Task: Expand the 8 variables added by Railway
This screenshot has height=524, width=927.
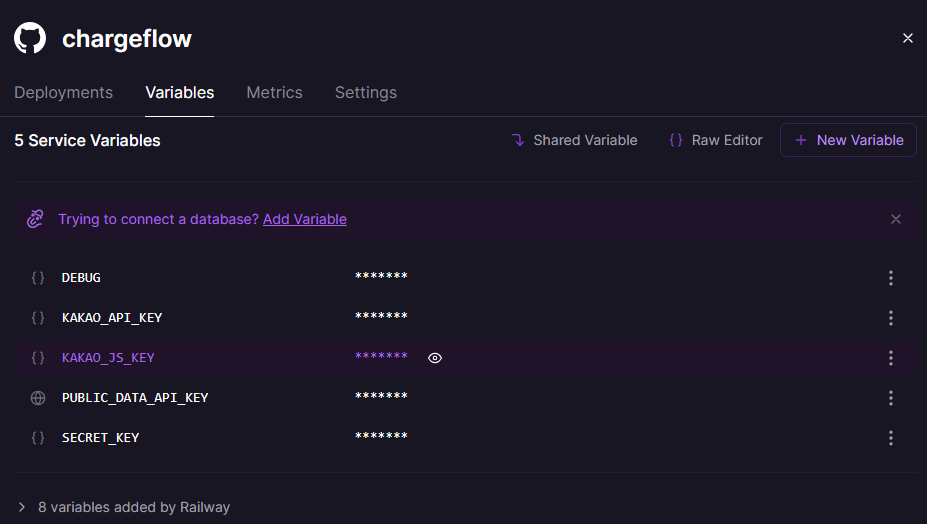Action: point(124,507)
